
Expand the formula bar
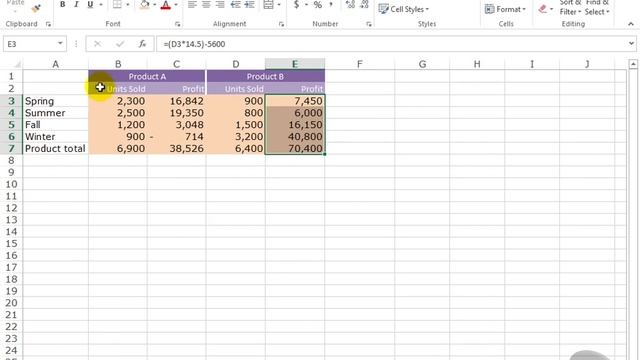click(631, 43)
